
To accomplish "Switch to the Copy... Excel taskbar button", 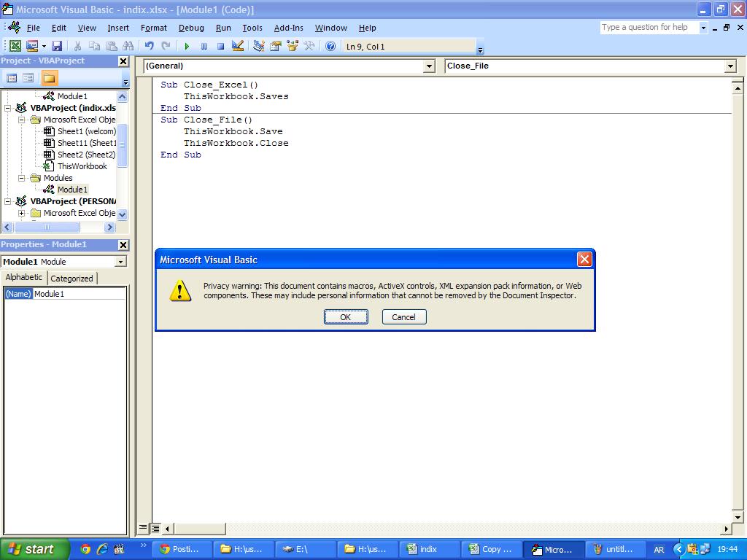I will (x=491, y=549).
